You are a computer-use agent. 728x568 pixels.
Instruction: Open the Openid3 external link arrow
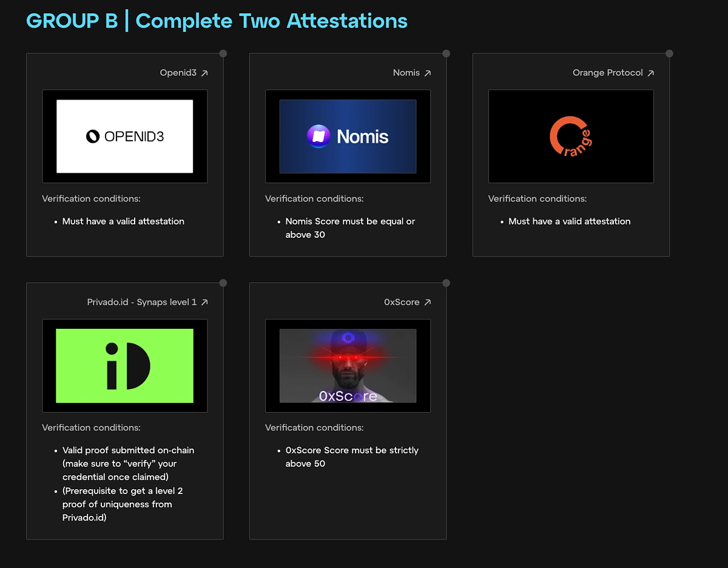(x=204, y=73)
